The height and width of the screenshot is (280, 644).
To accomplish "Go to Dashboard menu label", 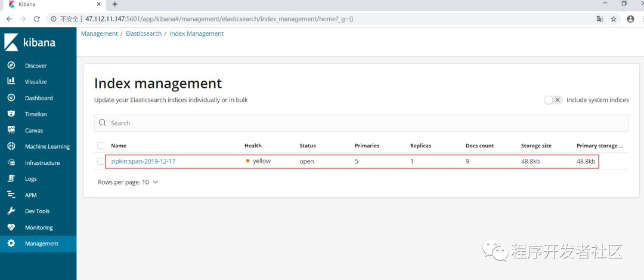I will tap(39, 98).
